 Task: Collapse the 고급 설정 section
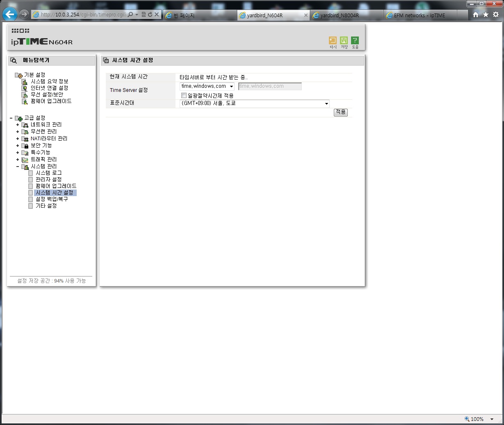pyautogui.click(x=11, y=118)
